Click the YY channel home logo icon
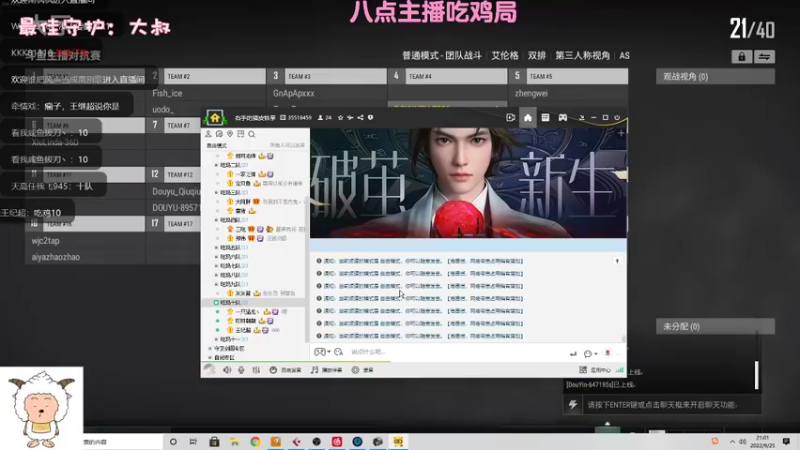The height and width of the screenshot is (450, 800). tap(215, 118)
